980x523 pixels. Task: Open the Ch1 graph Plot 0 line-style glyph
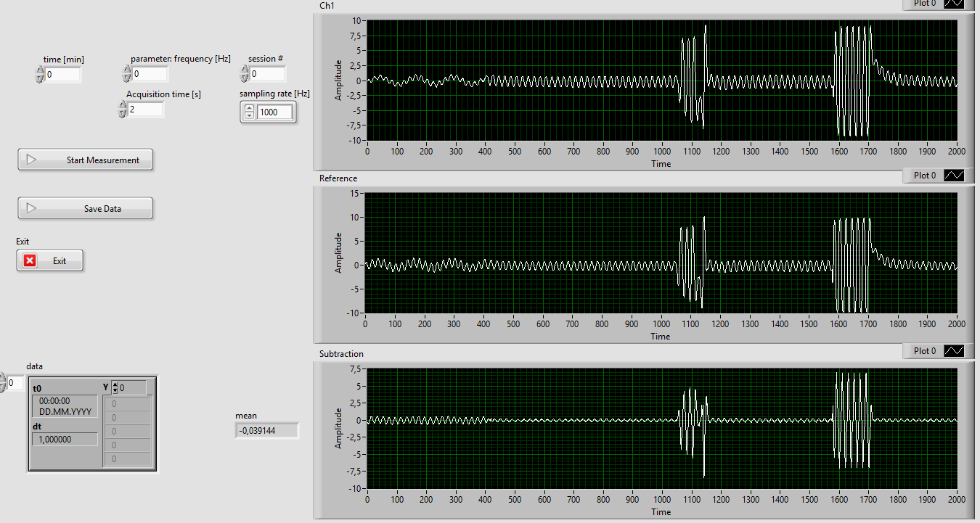pos(954,3)
